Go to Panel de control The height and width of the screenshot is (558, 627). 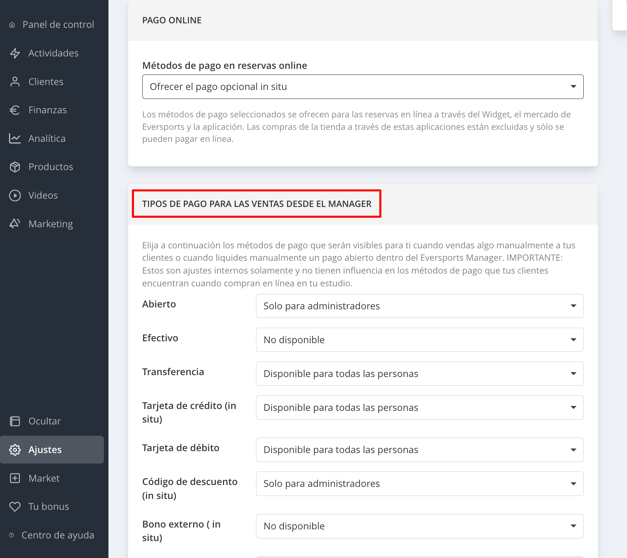coord(57,24)
